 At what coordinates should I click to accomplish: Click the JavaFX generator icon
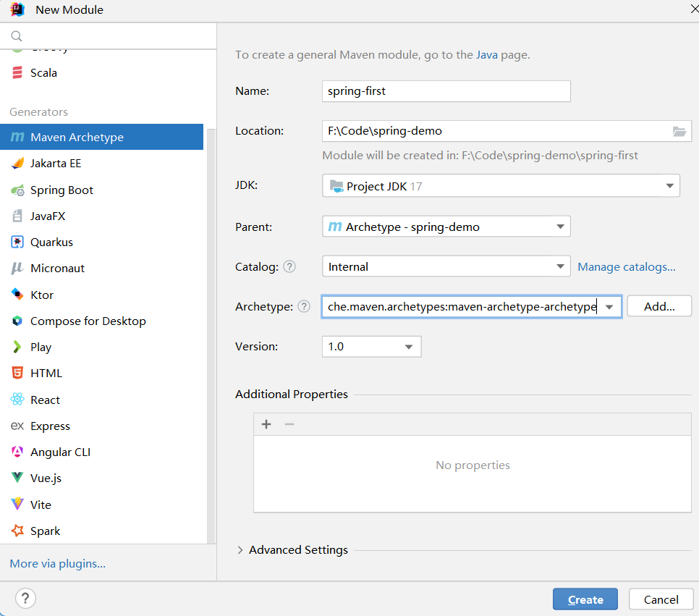coord(17,216)
